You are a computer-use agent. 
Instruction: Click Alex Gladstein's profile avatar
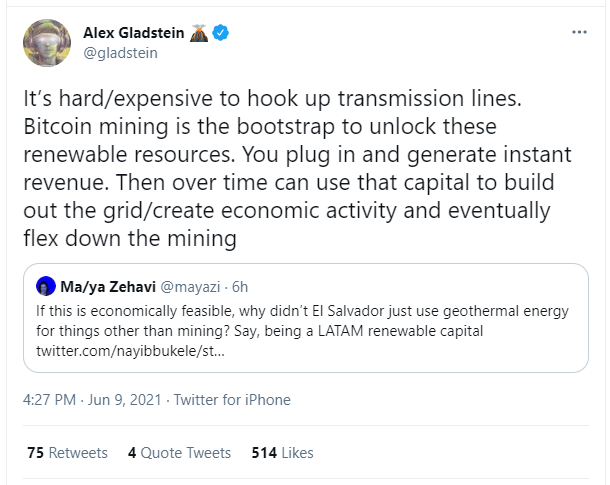pyautogui.click(x=47, y=44)
